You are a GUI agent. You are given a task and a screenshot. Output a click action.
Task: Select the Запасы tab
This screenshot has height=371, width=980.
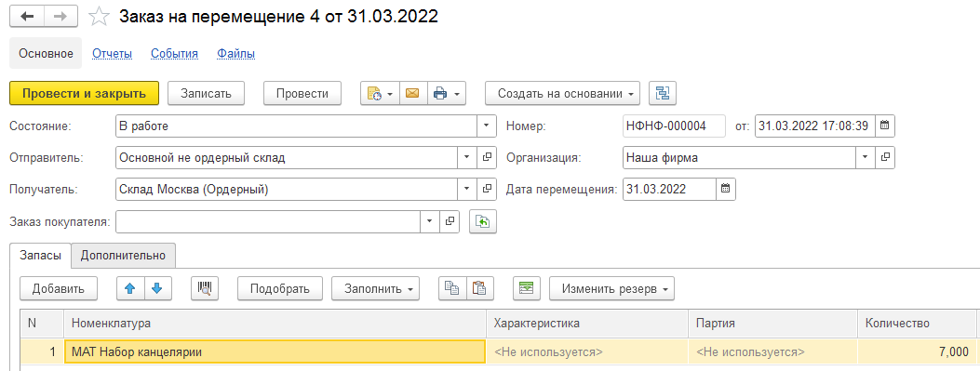41,256
